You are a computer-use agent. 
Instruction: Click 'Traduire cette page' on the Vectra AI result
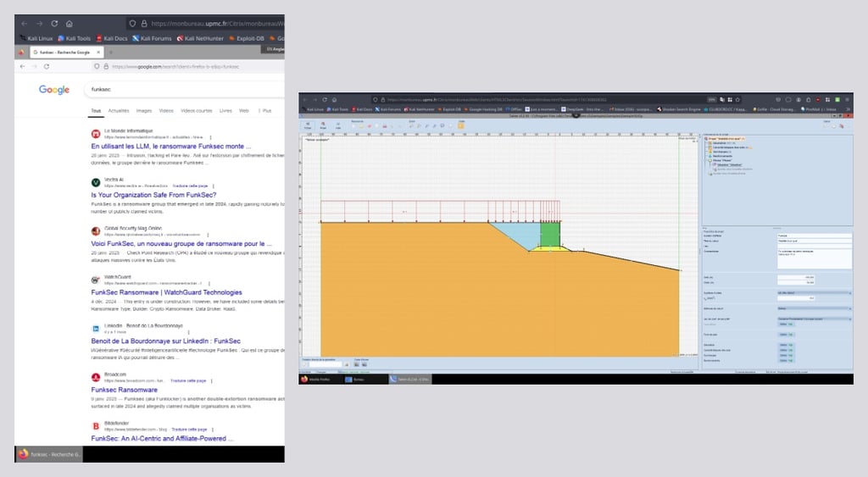coord(190,186)
